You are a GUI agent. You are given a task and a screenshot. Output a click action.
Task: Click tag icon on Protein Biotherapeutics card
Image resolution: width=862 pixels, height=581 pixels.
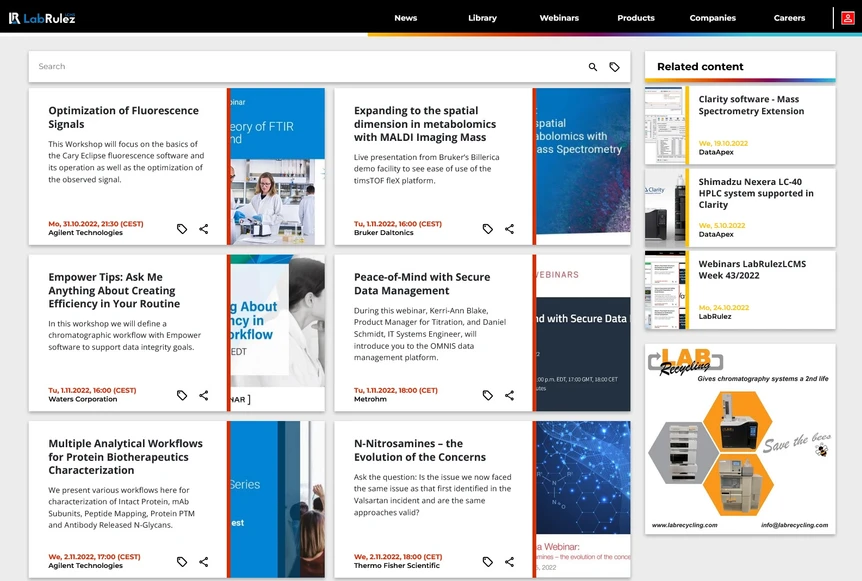[x=182, y=562]
